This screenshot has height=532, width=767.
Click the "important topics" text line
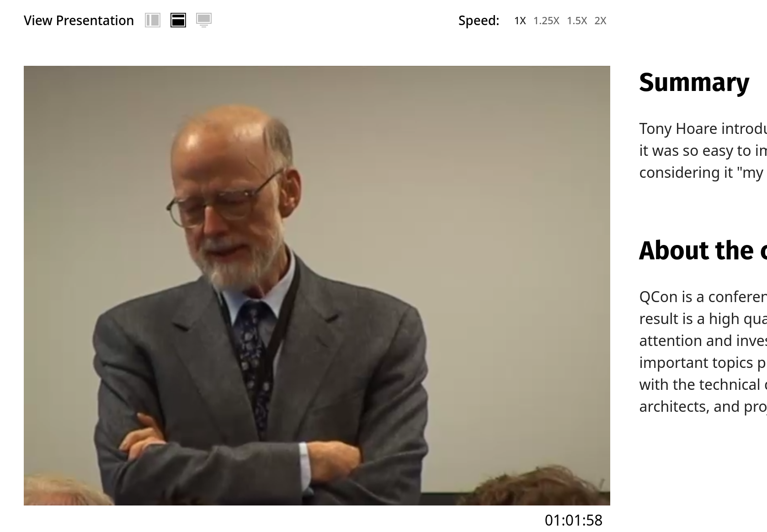(x=703, y=362)
